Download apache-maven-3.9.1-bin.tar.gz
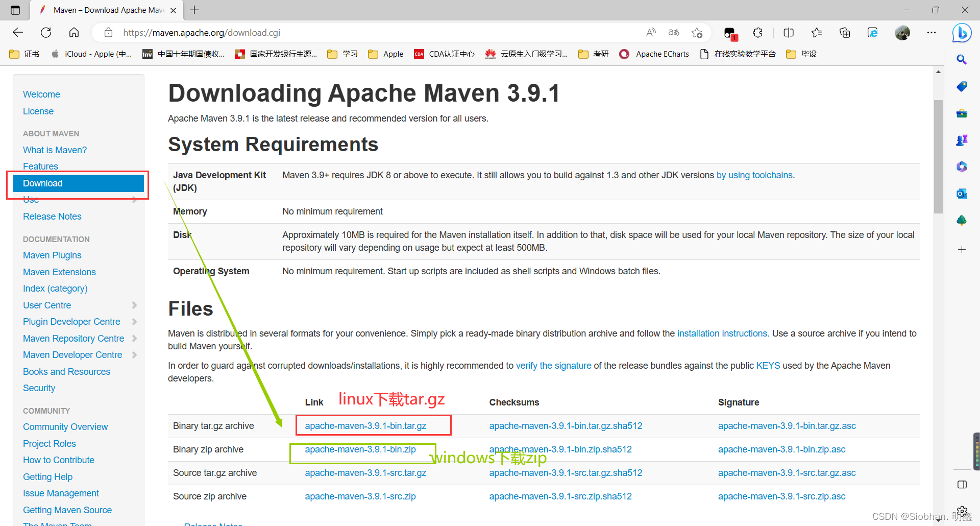The image size is (980, 526). click(x=365, y=426)
